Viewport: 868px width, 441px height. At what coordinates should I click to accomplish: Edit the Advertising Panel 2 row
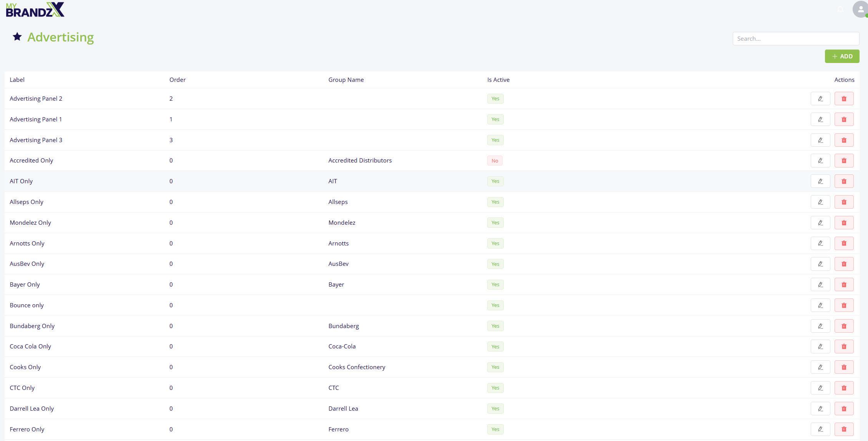pyautogui.click(x=820, y=99)
